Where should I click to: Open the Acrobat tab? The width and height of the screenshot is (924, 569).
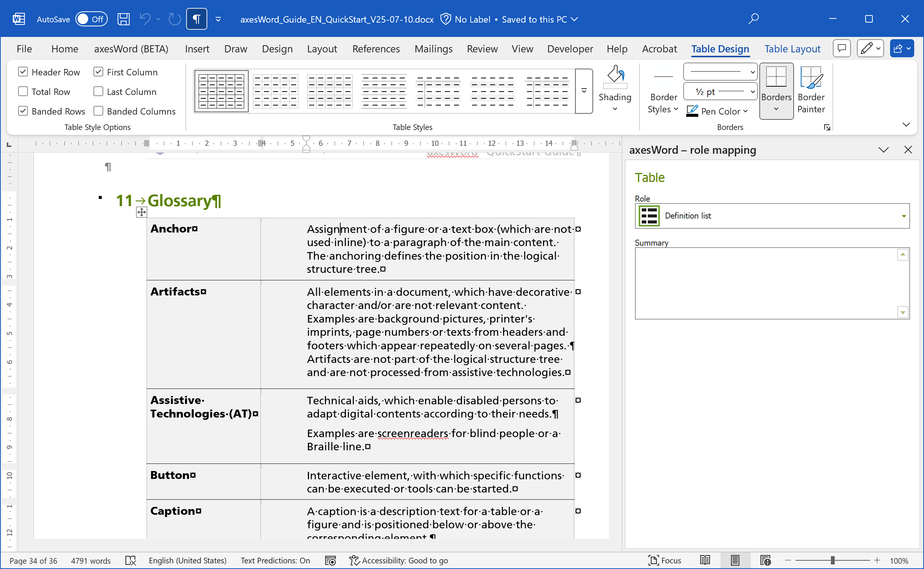coord(659,49)
